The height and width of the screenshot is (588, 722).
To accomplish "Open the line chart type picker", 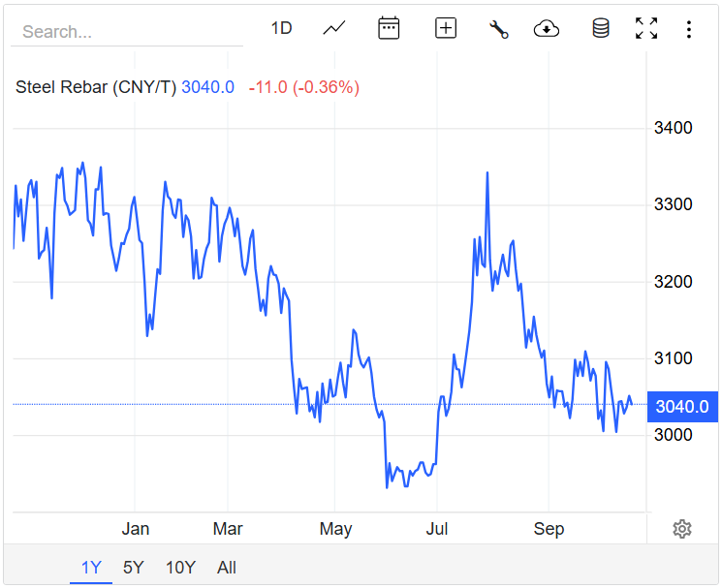I will [334, 28].
